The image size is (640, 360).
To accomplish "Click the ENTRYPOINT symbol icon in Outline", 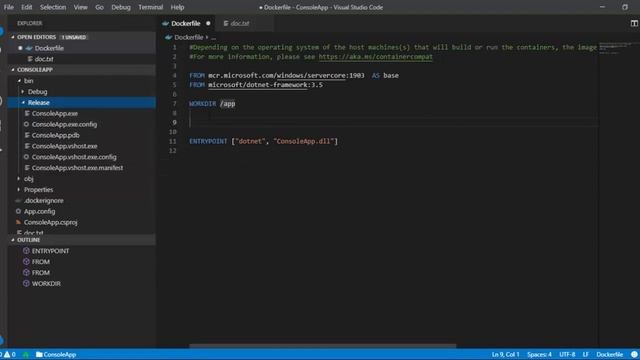I will pyautogui.click(x=26, y=251).
